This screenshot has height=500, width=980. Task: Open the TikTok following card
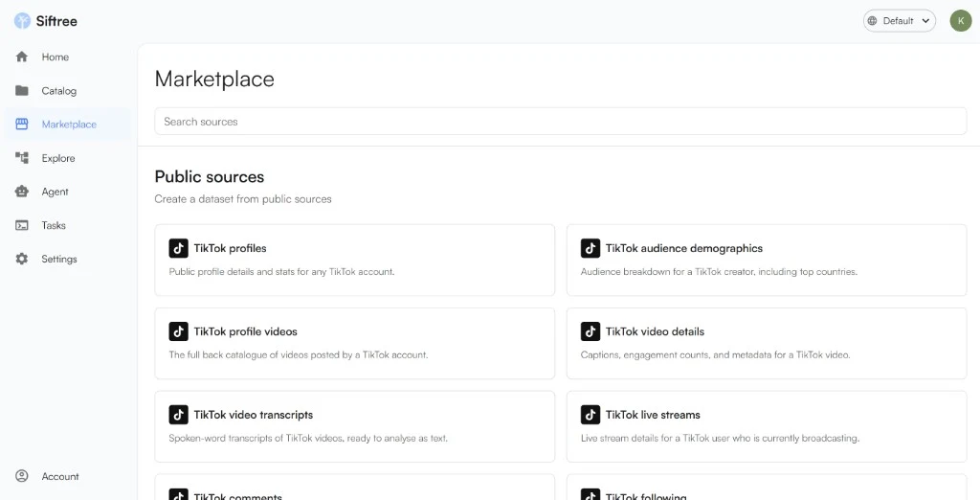pyautogui.click(x=767, y=487)
